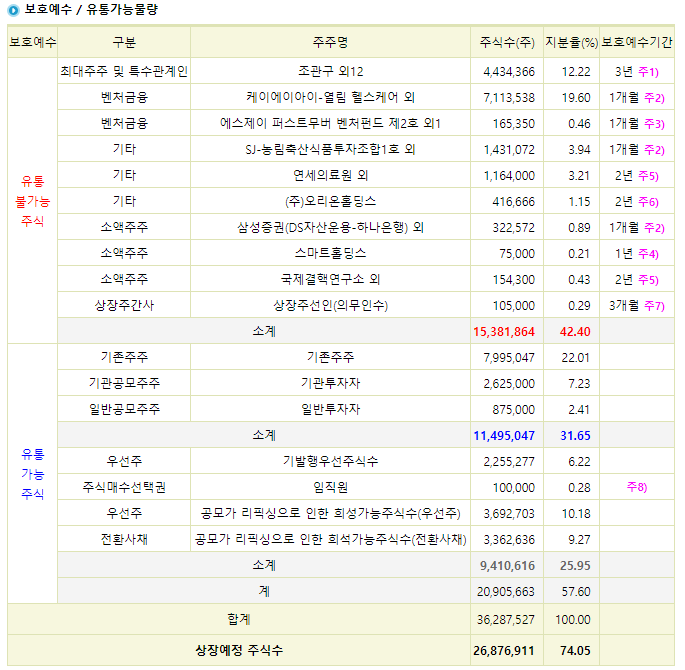
Task: Click the 전환사채 category cell
Action: pyautogui.click(x=125, y=539)
